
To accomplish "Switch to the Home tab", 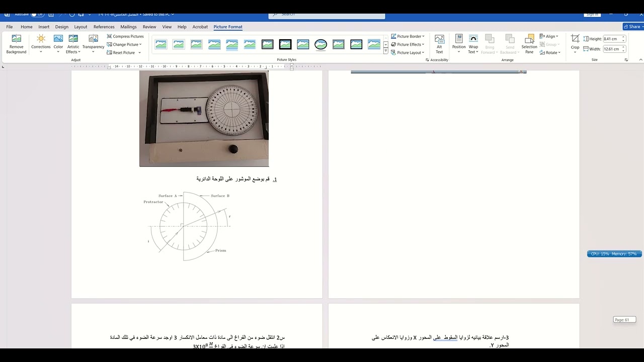I will click(27, 27).
